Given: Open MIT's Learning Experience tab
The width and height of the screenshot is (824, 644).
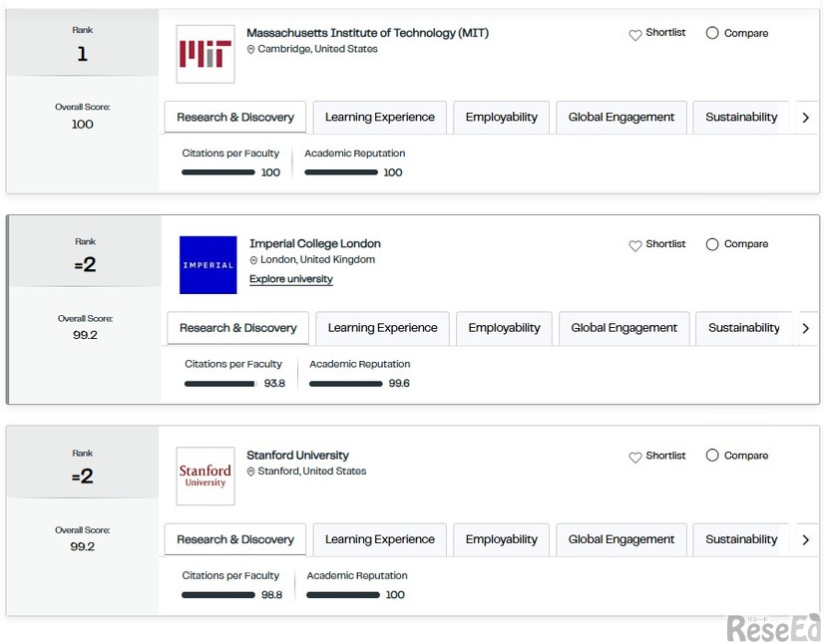Looking at the screenshot, I should point(379,118).
